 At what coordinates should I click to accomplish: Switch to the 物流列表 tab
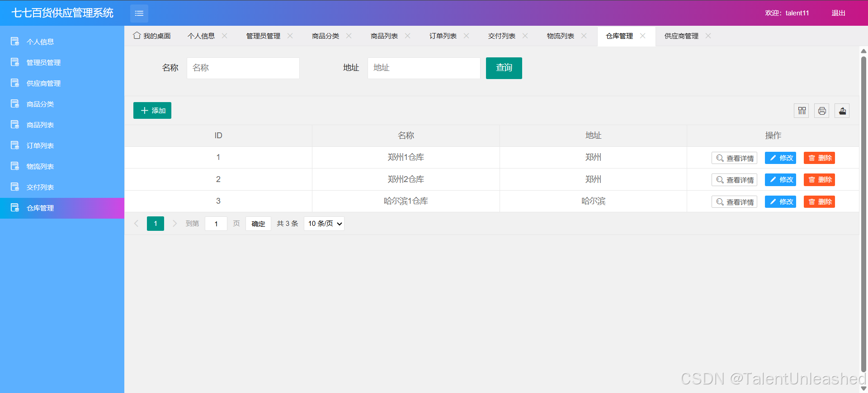561,36
